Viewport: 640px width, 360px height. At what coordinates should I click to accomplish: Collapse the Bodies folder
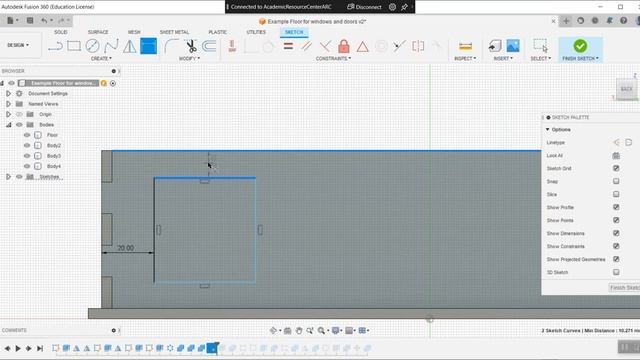coord(8,125)
